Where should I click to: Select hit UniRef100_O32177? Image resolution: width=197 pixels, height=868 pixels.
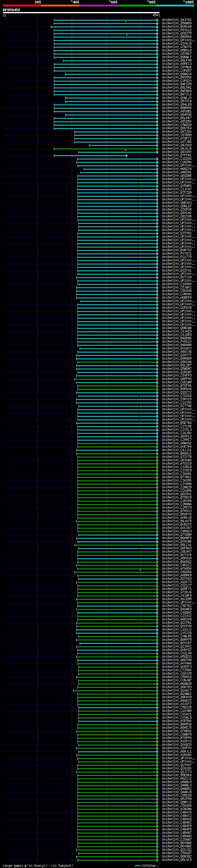pos(177,585)
